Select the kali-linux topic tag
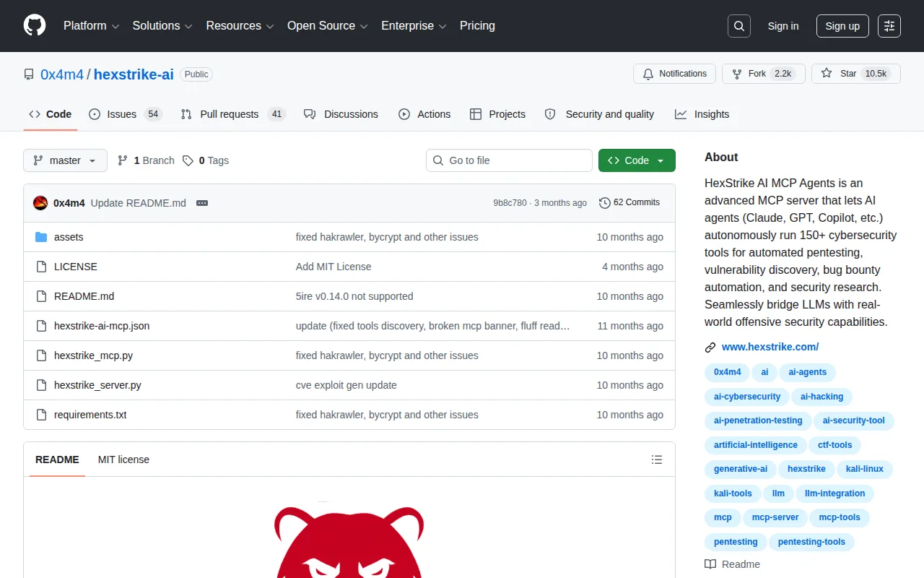 (x=865, y=469)
